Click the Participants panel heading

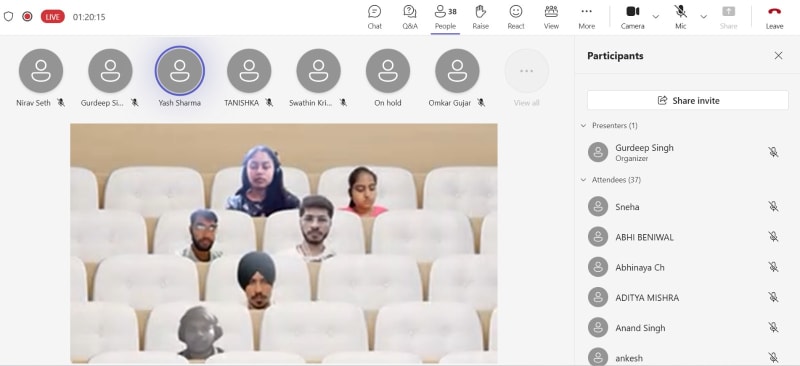(615, 56)
